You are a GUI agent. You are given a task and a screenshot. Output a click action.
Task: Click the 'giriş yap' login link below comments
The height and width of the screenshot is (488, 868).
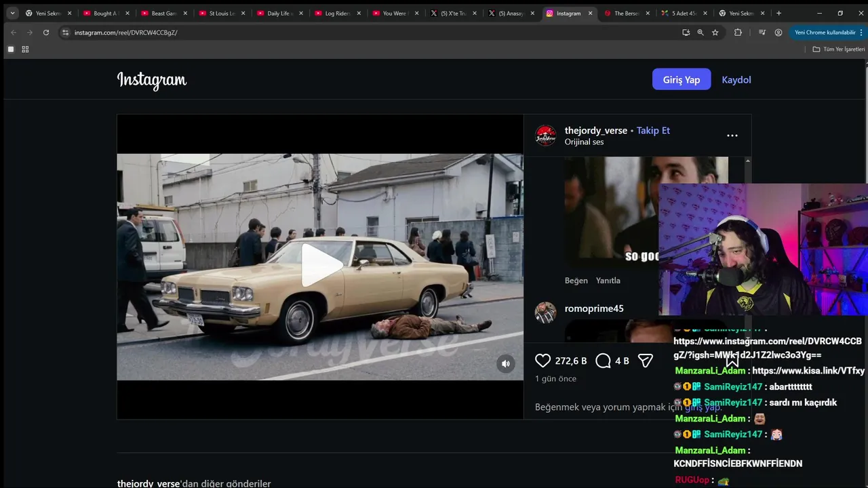(703, 407)
